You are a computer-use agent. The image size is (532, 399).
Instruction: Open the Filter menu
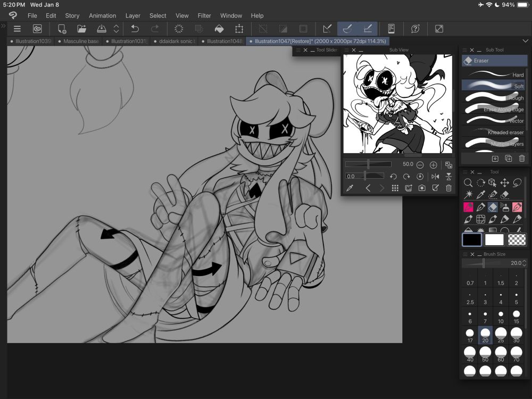[x=204, y=15]
